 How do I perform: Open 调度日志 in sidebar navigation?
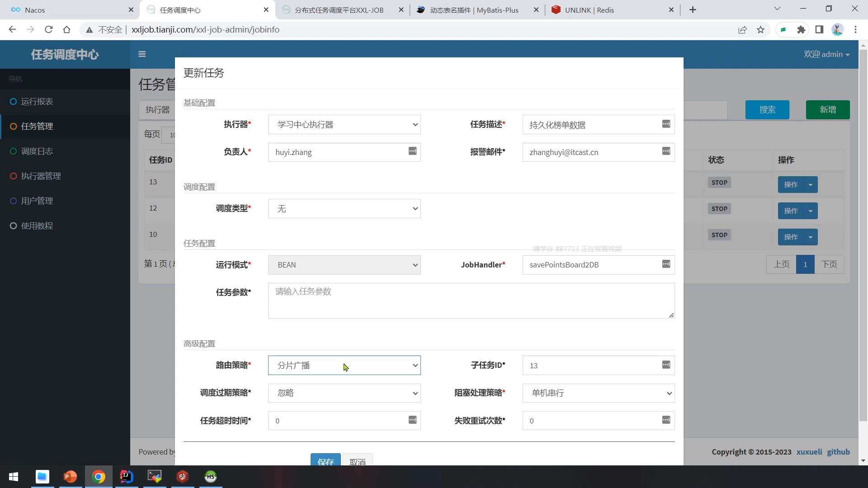pos(37,151)
